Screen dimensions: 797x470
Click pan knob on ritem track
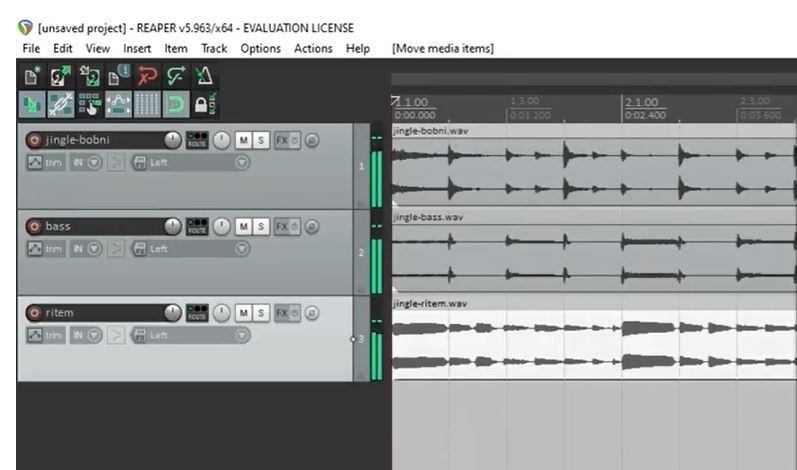click(x=221, y=313)
